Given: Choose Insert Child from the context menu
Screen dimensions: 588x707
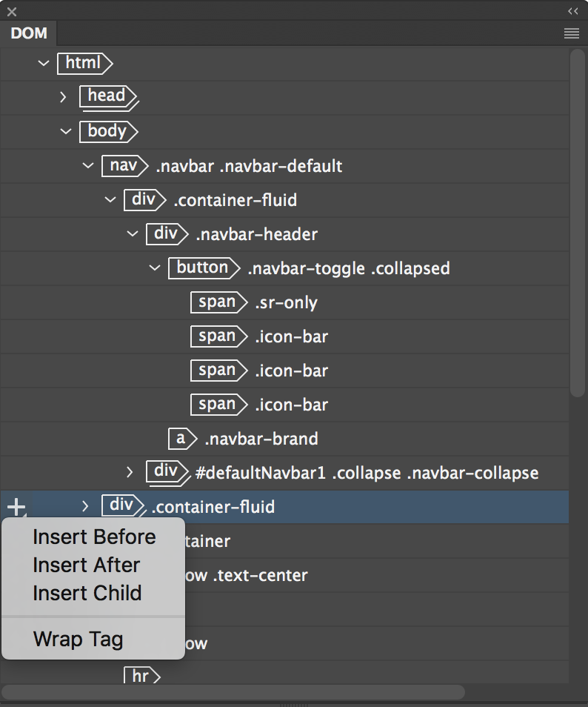Looking at the screenshot, I should [87, 593].
